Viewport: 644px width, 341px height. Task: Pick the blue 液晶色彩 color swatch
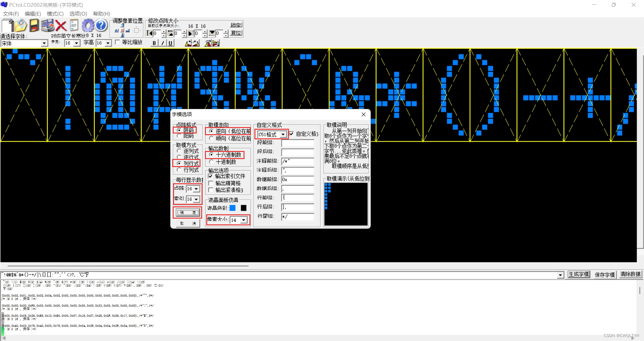(232, 208)
